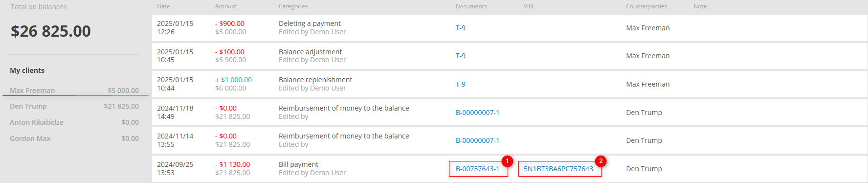Click the Balance replenishment category

[x=315, y=80]
